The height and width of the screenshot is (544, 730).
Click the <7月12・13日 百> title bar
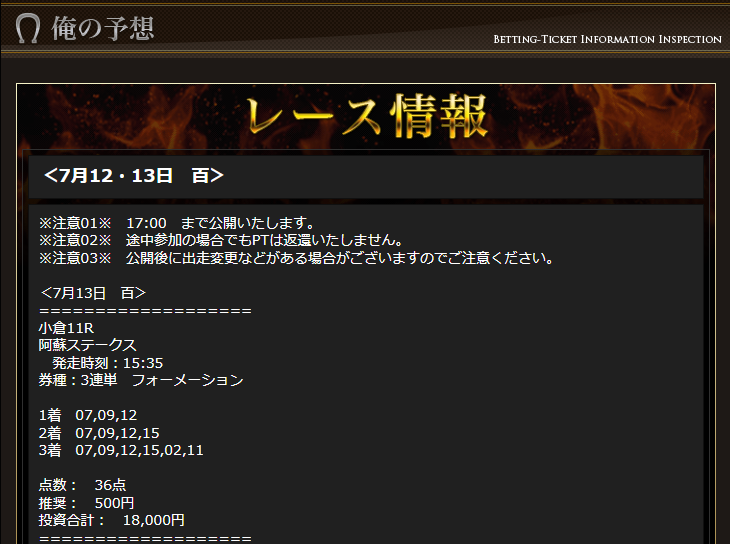pyautogui.click(x=366, y=176)
